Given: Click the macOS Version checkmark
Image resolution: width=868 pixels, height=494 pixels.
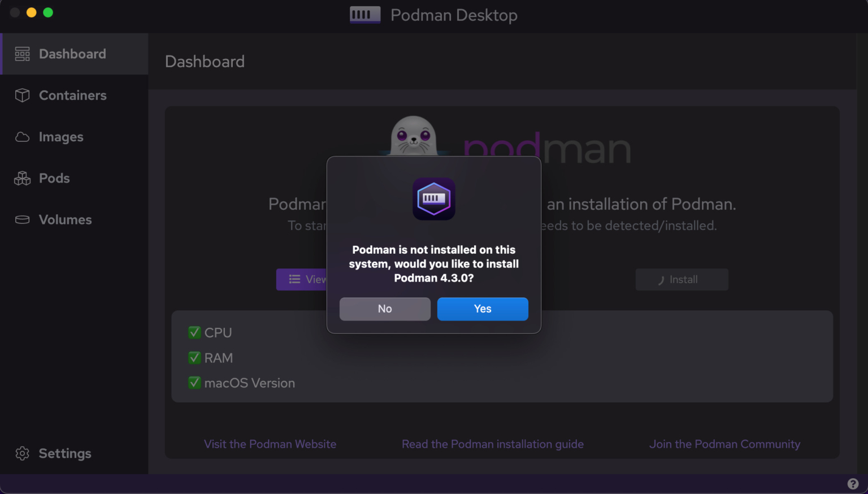Looking at the screenshot, I should click(194, 383).
